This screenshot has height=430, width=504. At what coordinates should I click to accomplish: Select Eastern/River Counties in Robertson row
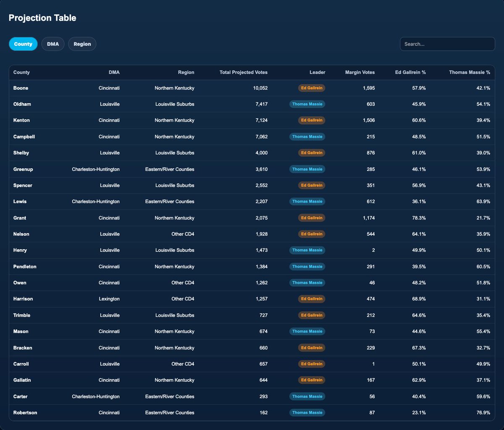[169, 412]
